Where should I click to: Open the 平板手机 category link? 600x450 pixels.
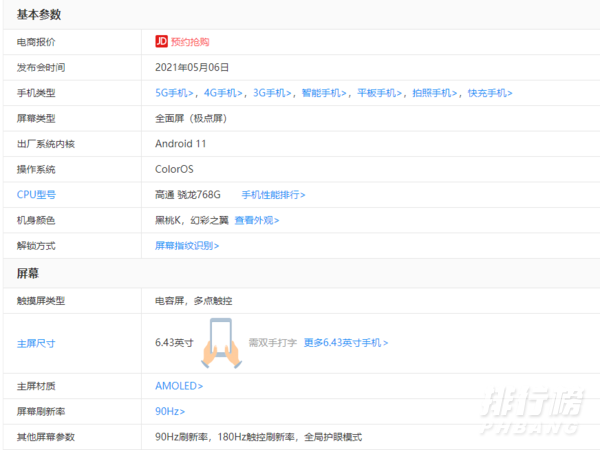(x=380, y=93)
